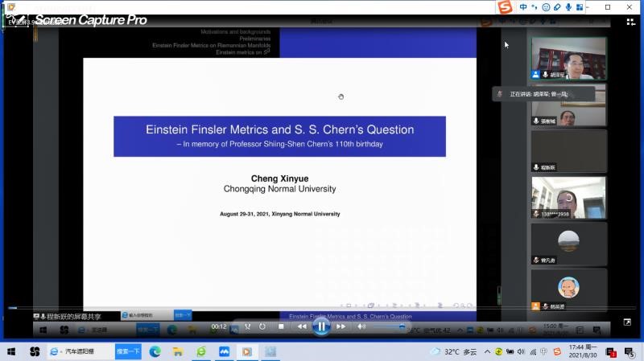Open File Explorer from the taskbar
The height and width of the screenshot is (361, 644).
[178, 352]
